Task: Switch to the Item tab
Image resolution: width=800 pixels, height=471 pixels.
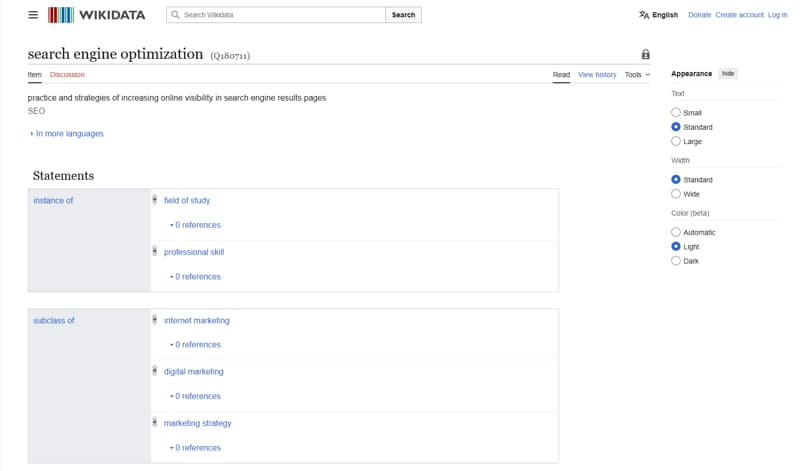Action: point(35,75)
